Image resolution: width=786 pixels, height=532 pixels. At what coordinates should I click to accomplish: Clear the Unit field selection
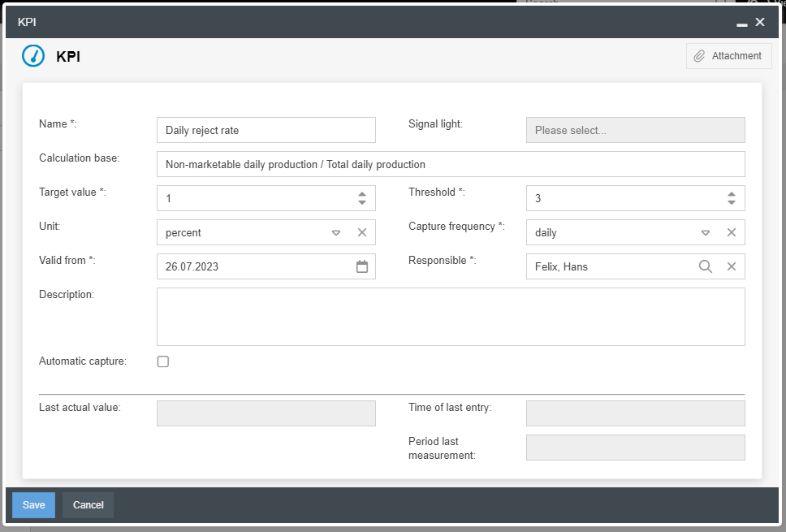tap(362, 232)
